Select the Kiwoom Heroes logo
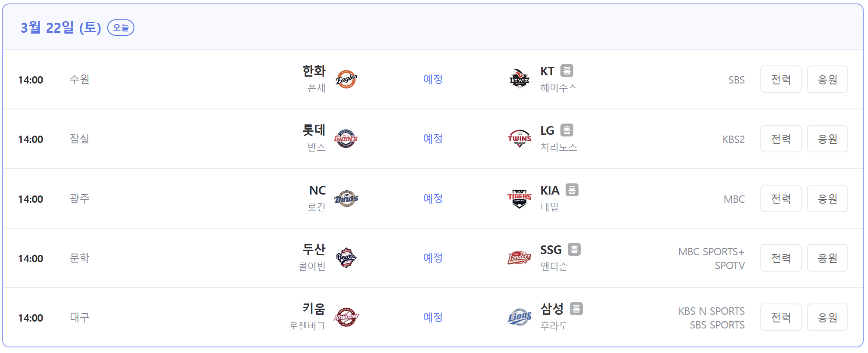868x353 pixels. coord(348,317)
